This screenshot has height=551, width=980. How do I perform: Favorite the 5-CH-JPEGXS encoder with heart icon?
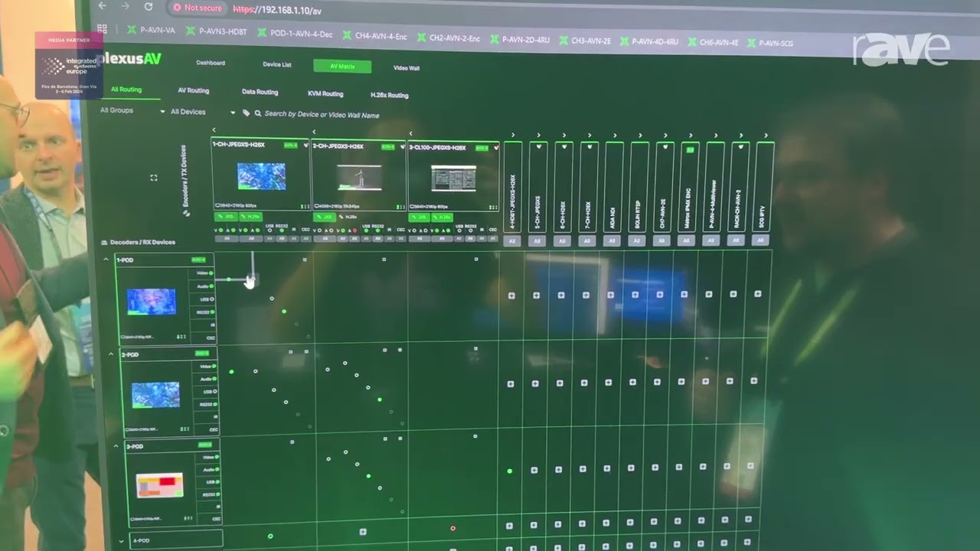point(538,146)
